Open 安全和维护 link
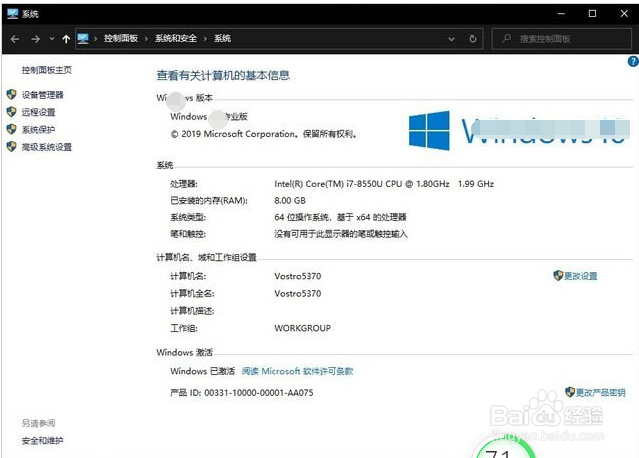The image size is (639, 458). [42, 440]
